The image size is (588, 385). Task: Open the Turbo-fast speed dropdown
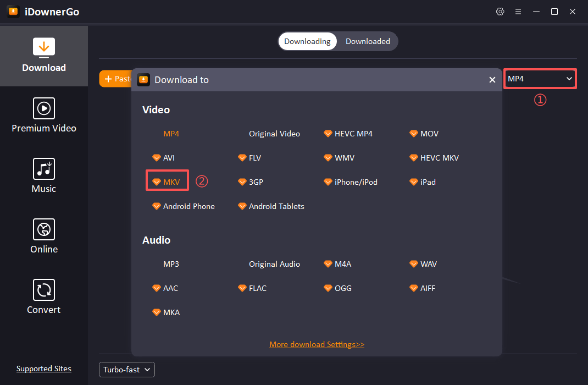(127, 370)
